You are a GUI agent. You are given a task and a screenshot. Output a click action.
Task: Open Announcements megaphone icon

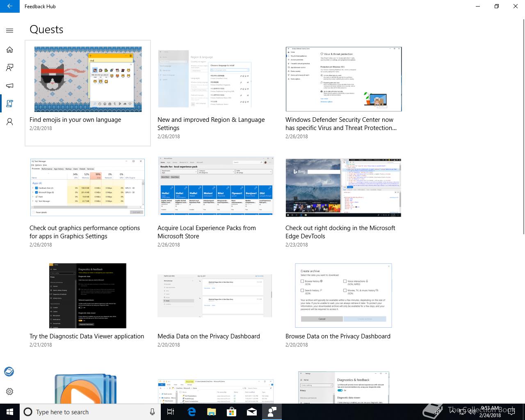click(10, 86)
